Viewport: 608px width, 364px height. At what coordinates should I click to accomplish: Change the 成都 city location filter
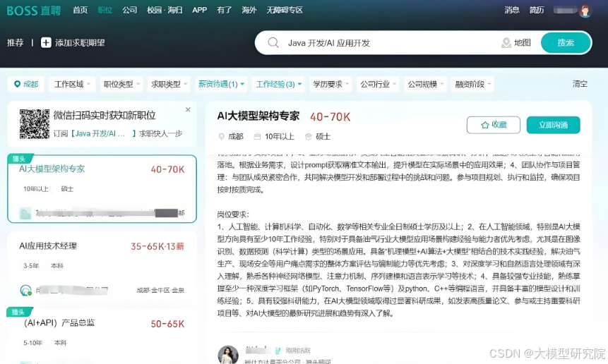coord(26,84)
